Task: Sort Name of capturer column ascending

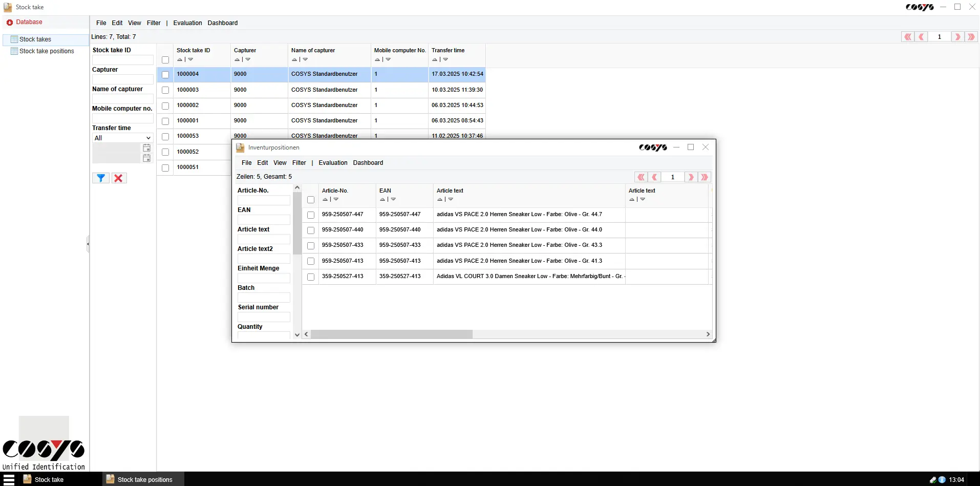Action: coord(294,59)
